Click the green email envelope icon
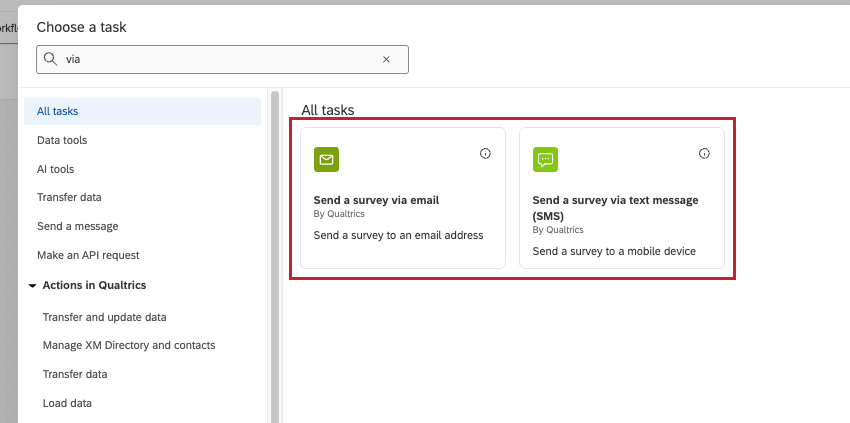This screenshot has height=423, width=850. pos(326,159)
